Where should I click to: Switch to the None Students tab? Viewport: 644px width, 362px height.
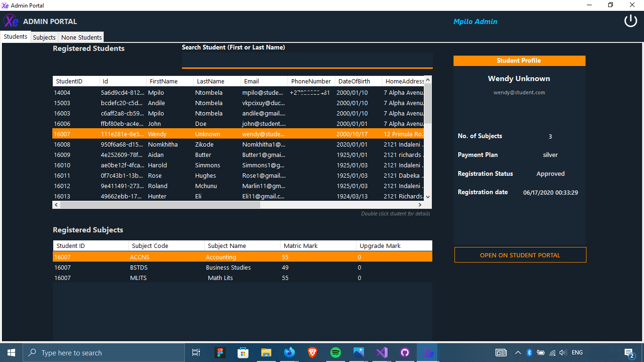82,37
